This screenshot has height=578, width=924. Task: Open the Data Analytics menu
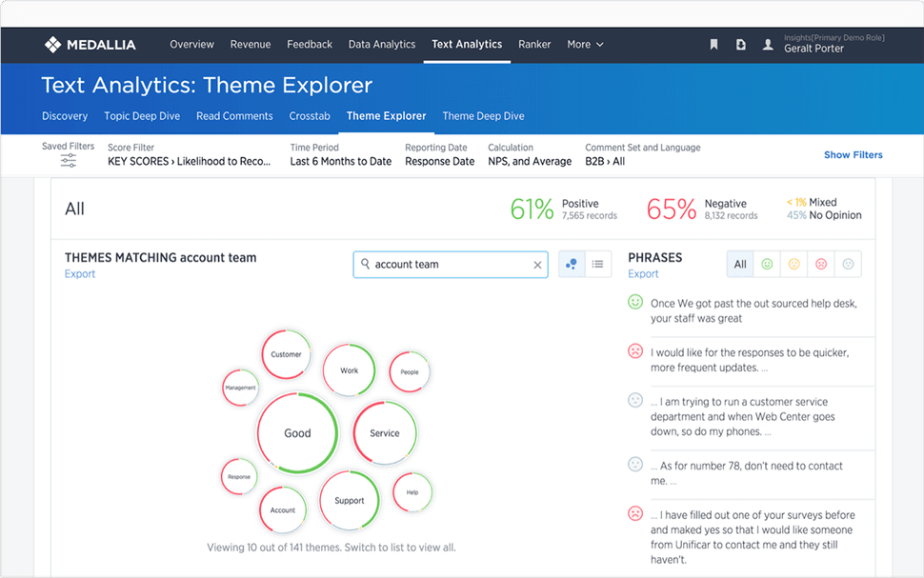(382, 45)
